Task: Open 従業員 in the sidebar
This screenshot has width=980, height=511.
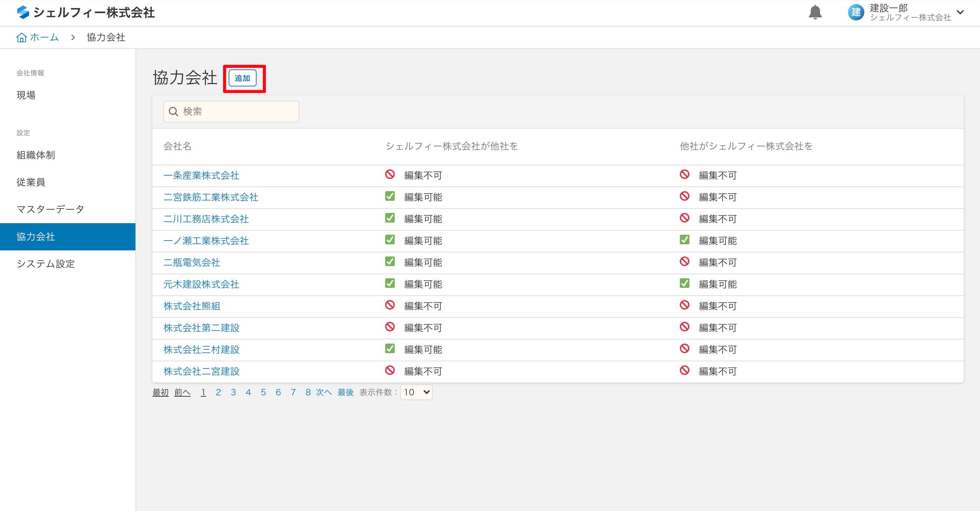Action: coord(31,182)
